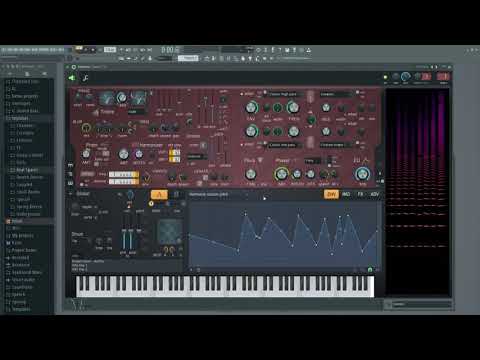
Task: Switch to the FX tab in Harmor
Action: coord(360,194)
